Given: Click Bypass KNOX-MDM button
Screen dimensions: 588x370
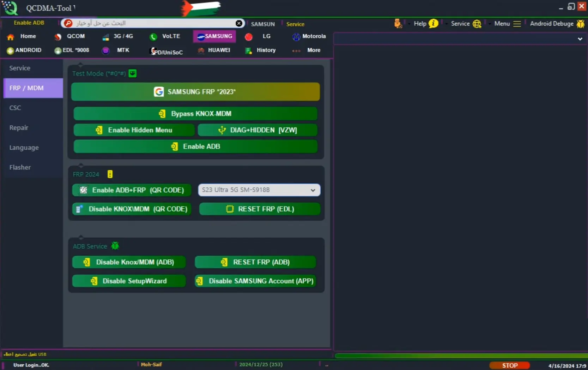Looking at the screenshot, I should click(195, 114).
